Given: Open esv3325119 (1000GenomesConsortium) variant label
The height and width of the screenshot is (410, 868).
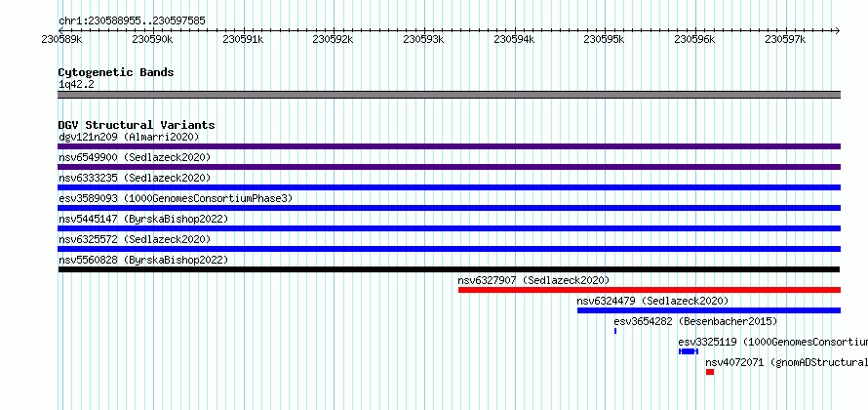Looking at the screenshot, I should 772,342.
